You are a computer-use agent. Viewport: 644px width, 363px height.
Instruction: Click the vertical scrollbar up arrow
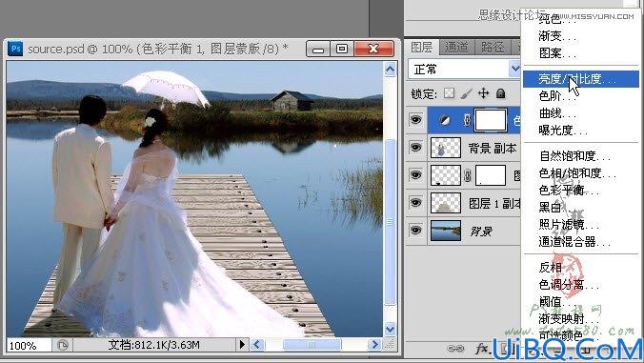pos(390,69)
